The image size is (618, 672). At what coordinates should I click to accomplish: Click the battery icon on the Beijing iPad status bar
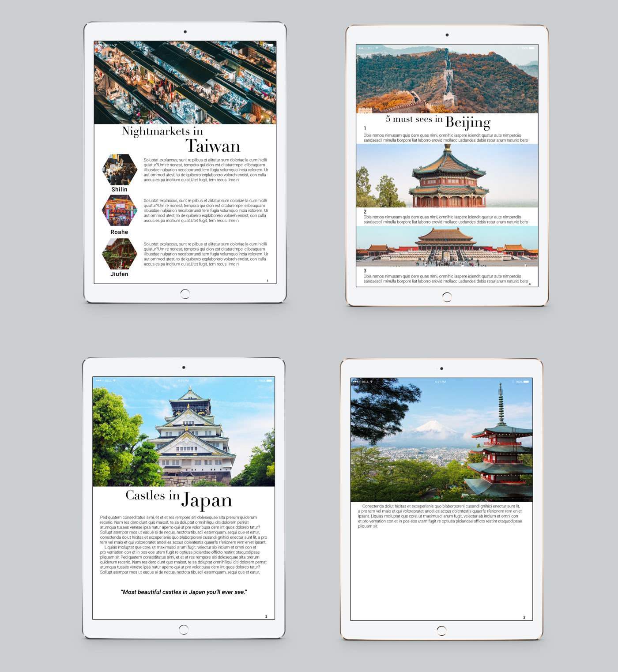click(532, 48)
